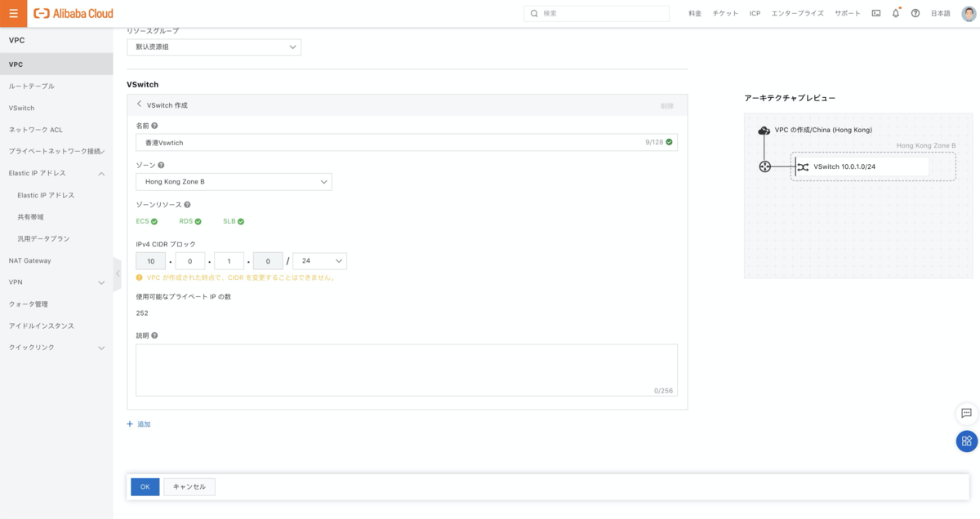Collapse the Elastic IP アドレス section
980x519 pixels.
pyautogui.click(x=101, y=174)
